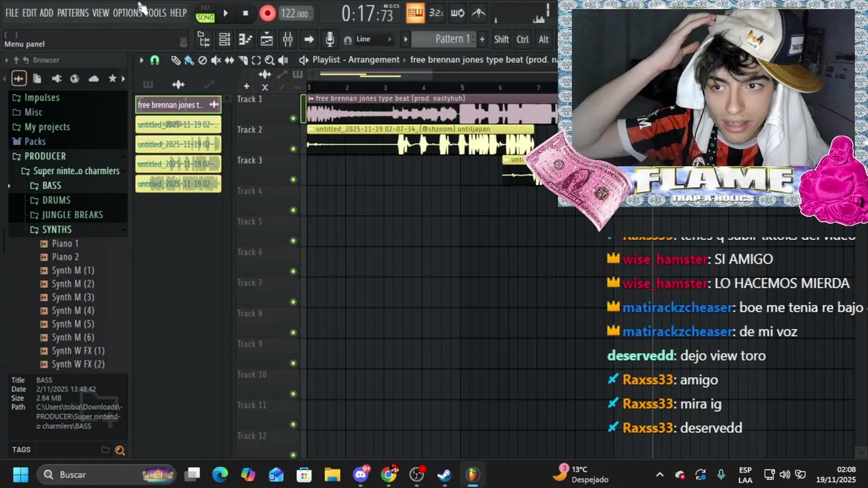Toggle the 3.2.1 recording countdown
Viewport: 868px width, 488px height.
[436, 13]
